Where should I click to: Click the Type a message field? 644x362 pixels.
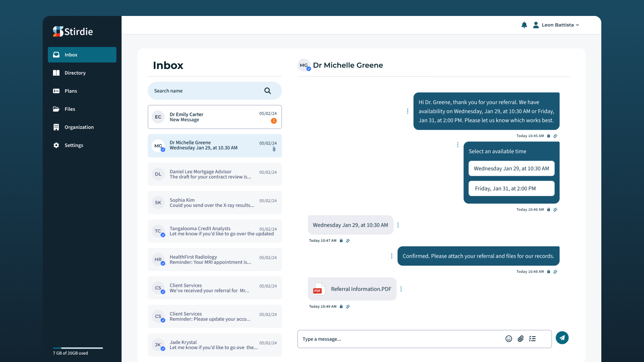[x=401, y=339]
